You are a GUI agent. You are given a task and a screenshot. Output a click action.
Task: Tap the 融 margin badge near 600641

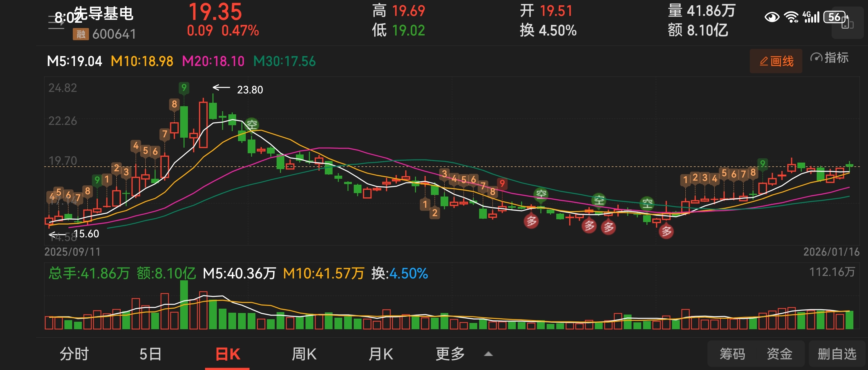click(81, 34)
